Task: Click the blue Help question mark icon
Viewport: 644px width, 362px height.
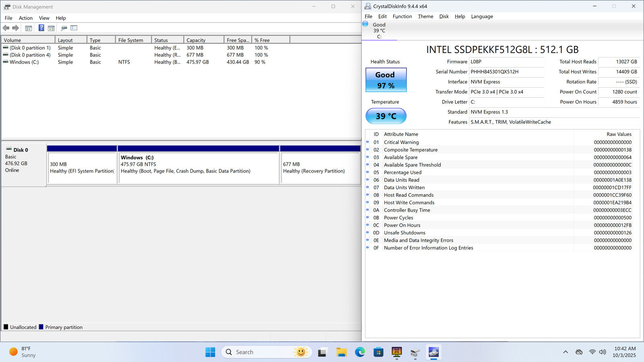Action: [41, 28]
